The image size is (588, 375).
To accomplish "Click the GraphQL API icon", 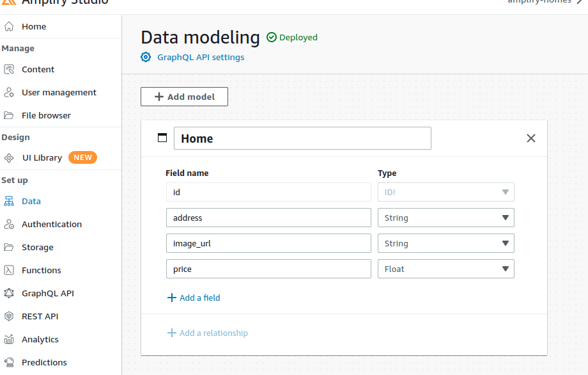I will (x=9, y=293).
